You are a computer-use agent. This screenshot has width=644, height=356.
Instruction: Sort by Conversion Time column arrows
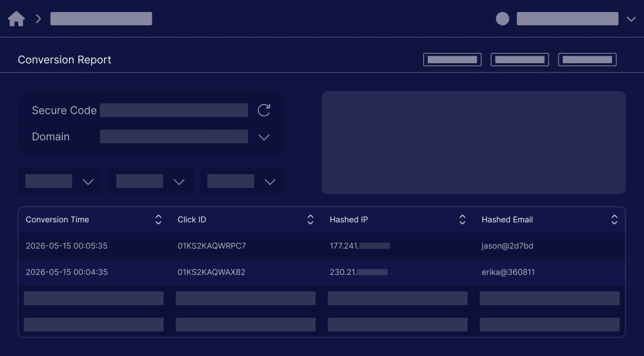tap(159, 220)
